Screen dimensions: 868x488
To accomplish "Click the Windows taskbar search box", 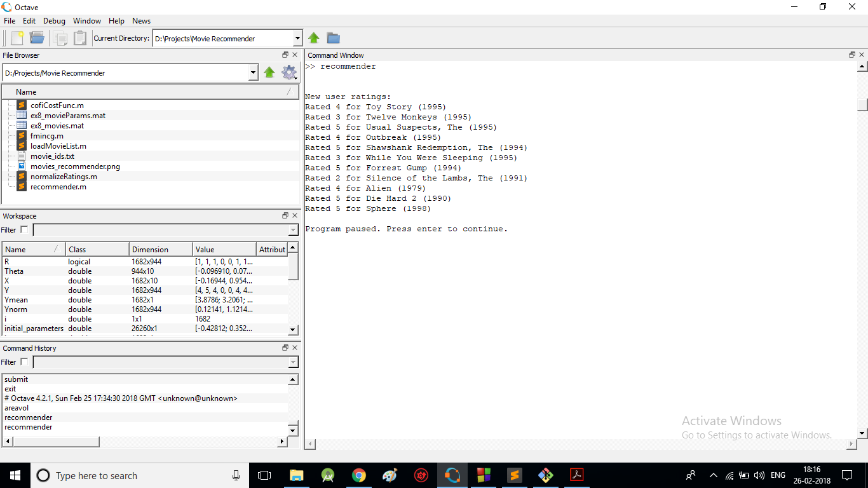I will pos(140,475).
